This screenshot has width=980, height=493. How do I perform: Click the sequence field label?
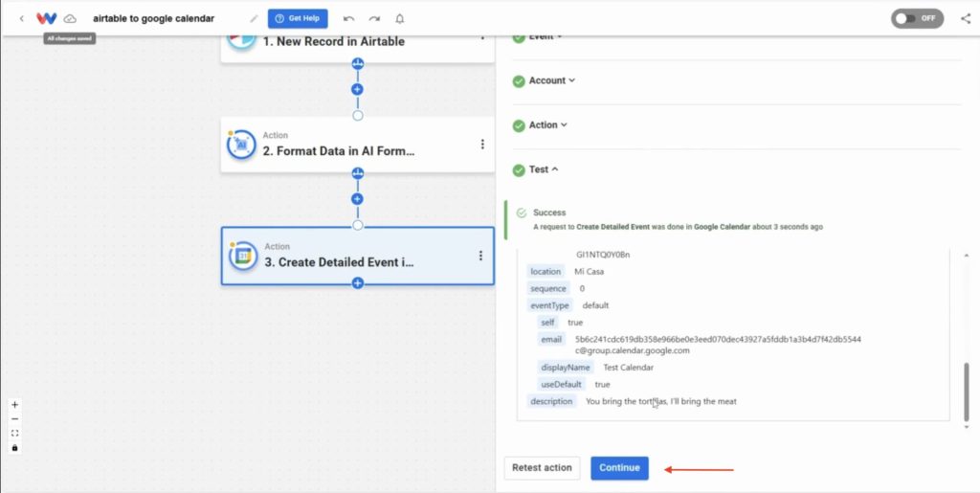click(548, 289)
